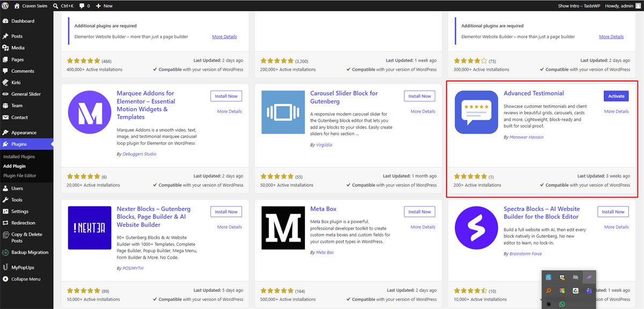Open Tools in the sidebar
The height and width of the screenshot is (309, 644).
[27, 200]
